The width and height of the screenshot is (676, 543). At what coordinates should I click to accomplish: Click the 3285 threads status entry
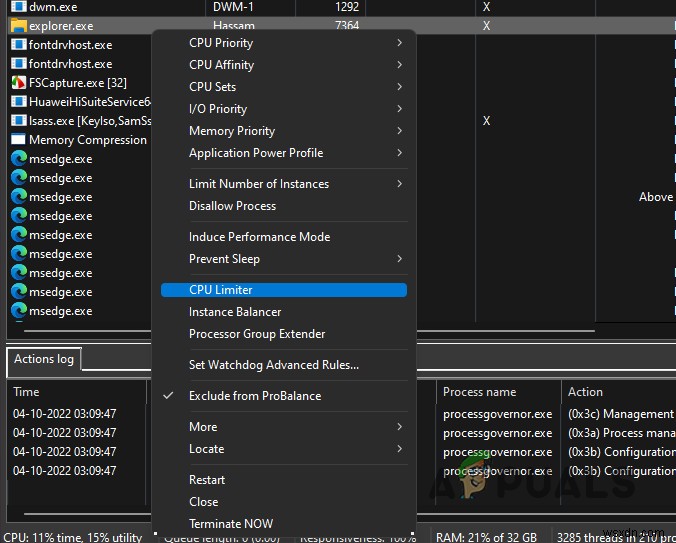coord(616,537)
